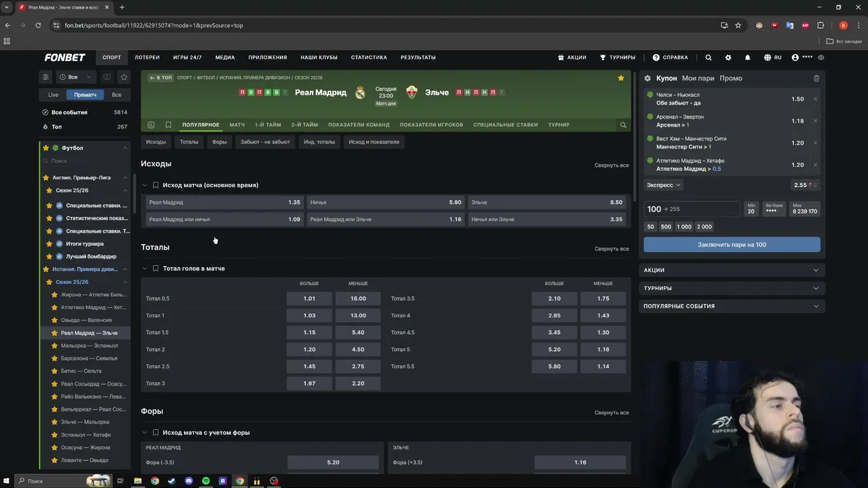Image resolution: width=868 pixels, height=488 pixels.
Task: Open the match statistics chart icon
Action: pos(151,125)
